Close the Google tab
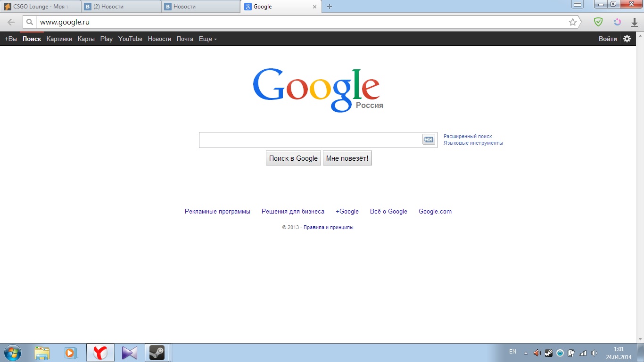The height and width of the screenshot is (362, 644). (x=315, y=7)
